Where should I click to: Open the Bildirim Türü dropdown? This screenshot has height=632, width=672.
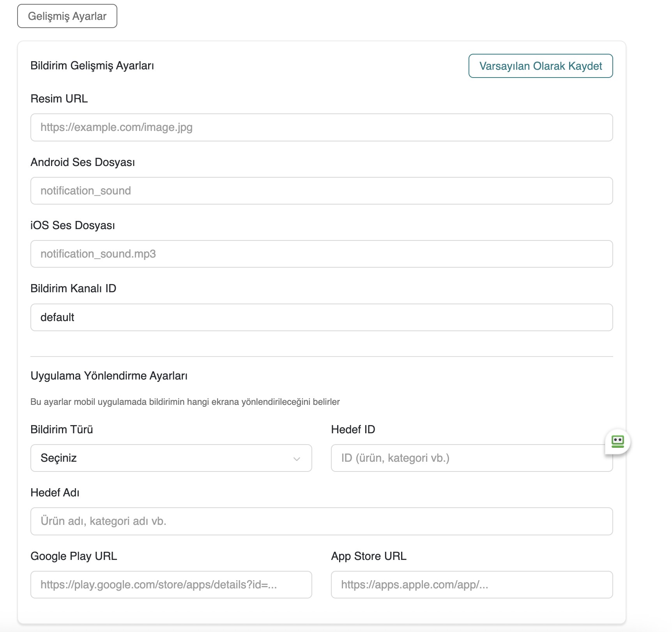pyautogui.click(x=171, y=458)
